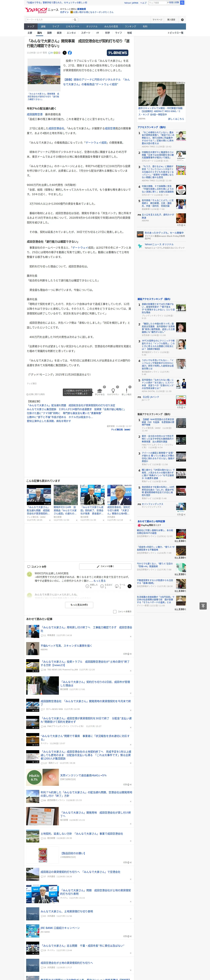The height and width of the screenshot is (980, 210).
Task: Report article via 記事に関する報告 link
Action: (x=36, y=394)
